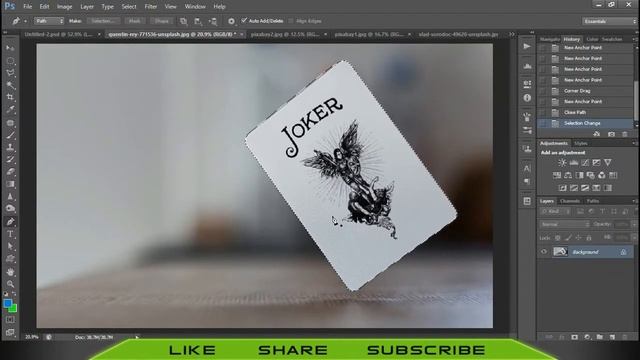The image size is (640, 360).
Task: Click Make Mask button
Action: coord(134,21)
